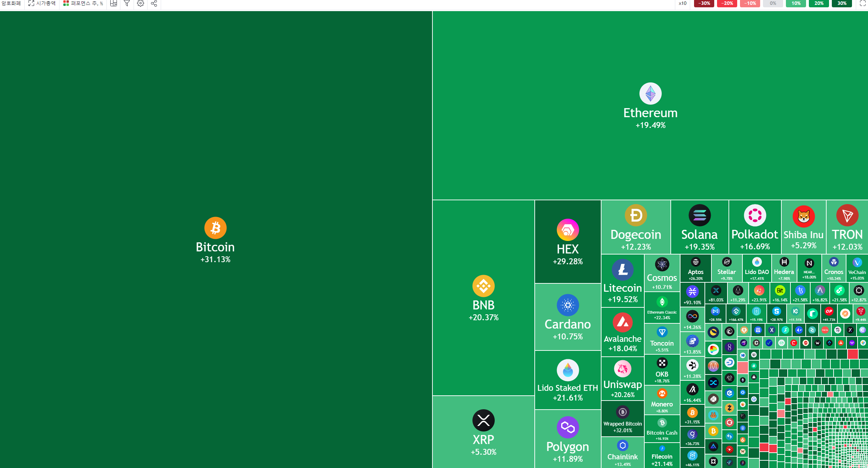Select the tile showing +166.47%
868x468 pixels.
[736, 313]
